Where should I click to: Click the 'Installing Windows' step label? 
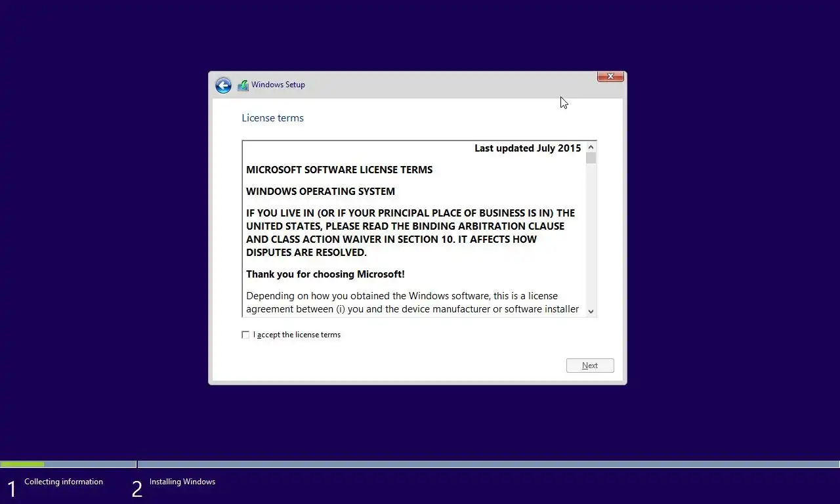tap(182, 482)
